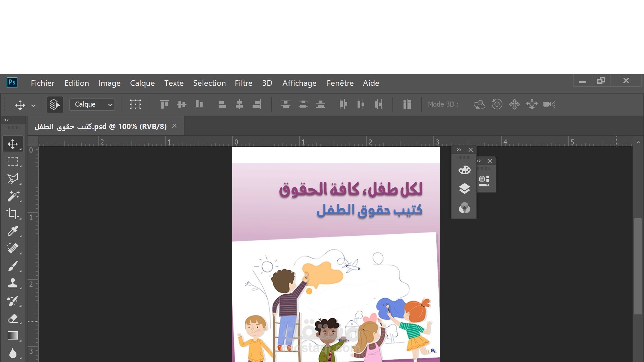Open the Filtre menu
This screenshot has height=362, width=644.
point(243,83)
